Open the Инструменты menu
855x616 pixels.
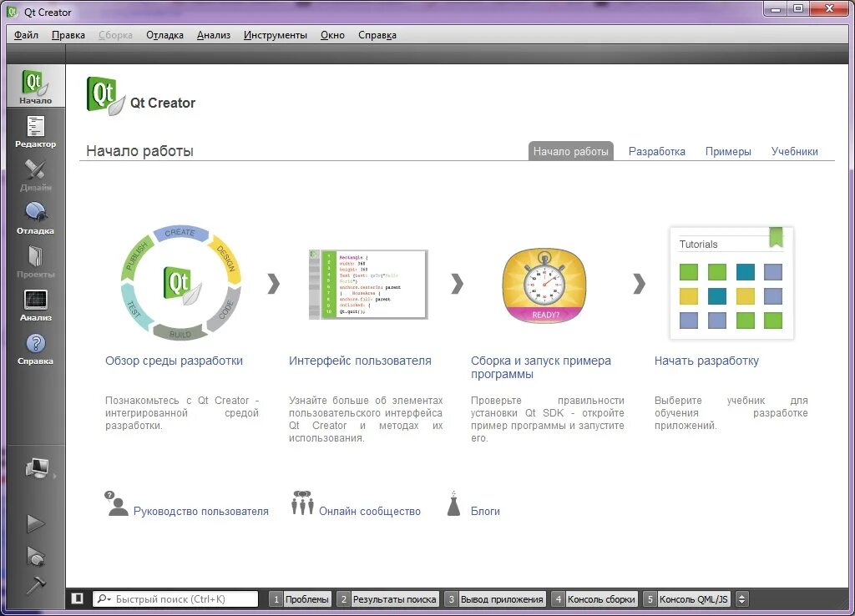(x=276, y=35)
